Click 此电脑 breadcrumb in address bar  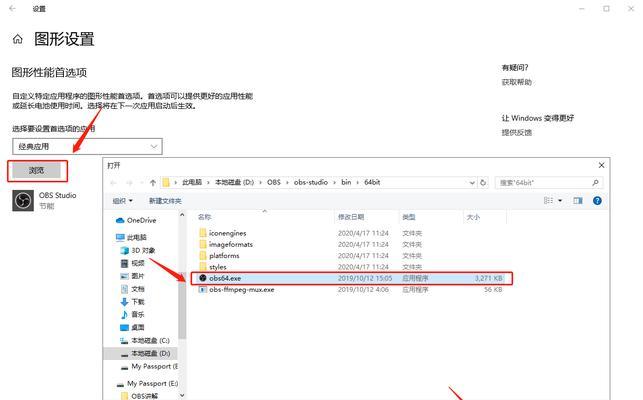[192, 182]
